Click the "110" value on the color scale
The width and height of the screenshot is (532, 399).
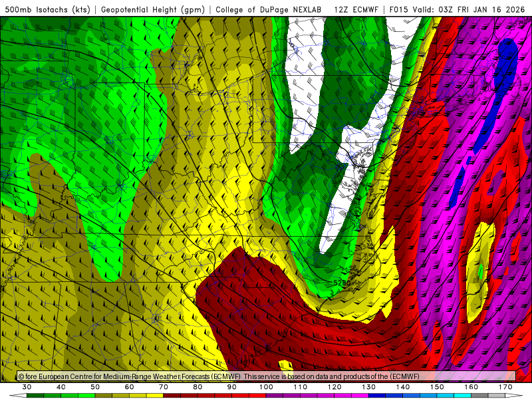(x=301, y=387)
